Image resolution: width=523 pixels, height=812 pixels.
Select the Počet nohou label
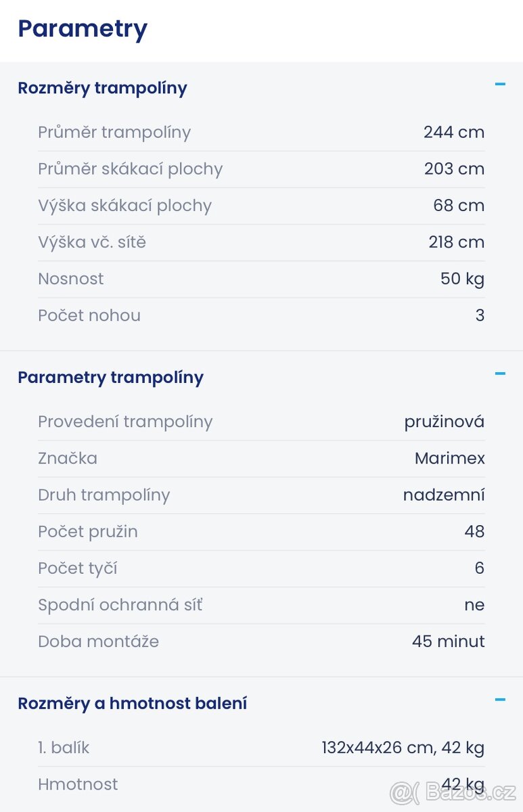point(89,315)
